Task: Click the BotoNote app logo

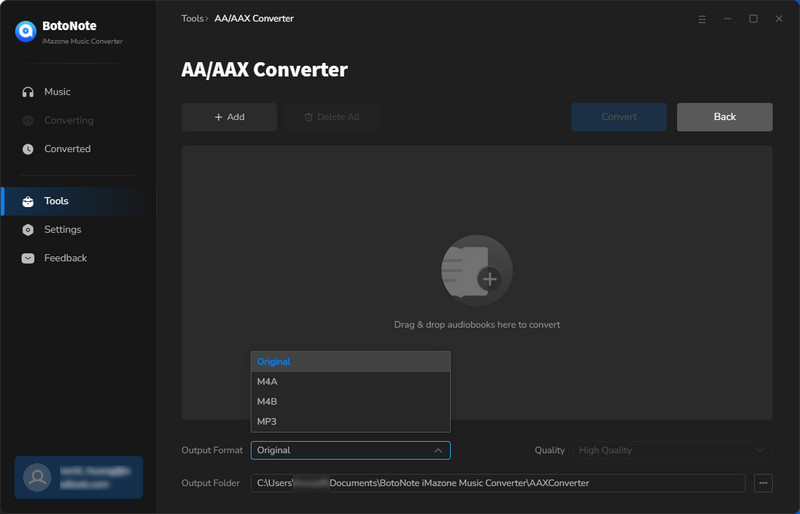Action: (x=26, y=31)
